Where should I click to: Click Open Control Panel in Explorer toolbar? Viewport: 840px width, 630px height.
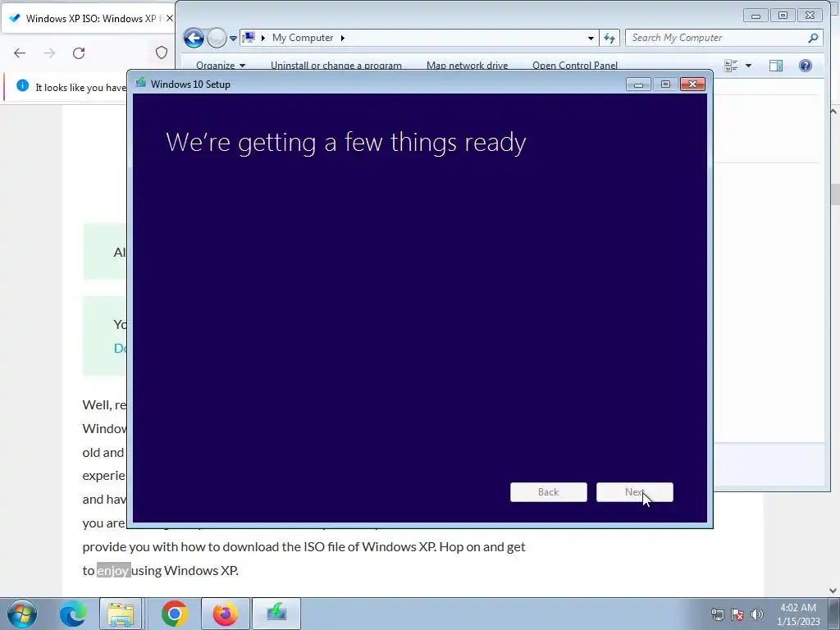coord(575,66)
